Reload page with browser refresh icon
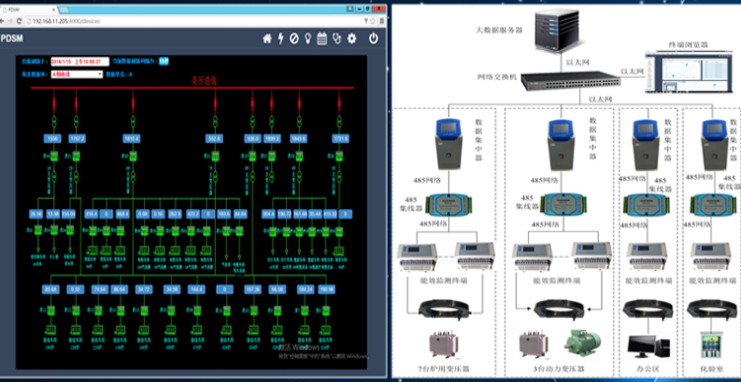This screenshot has height=382, width=741. click(x=19, y=21)
